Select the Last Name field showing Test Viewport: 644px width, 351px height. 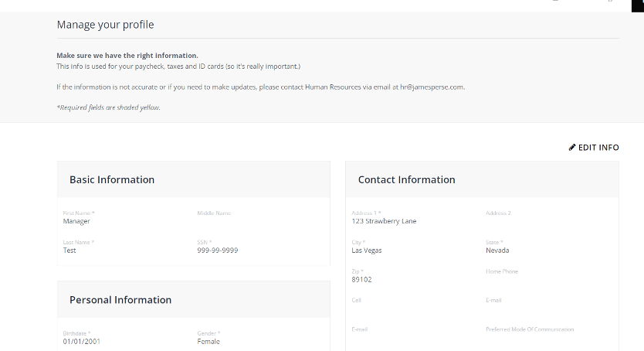[x=69, y=250]
